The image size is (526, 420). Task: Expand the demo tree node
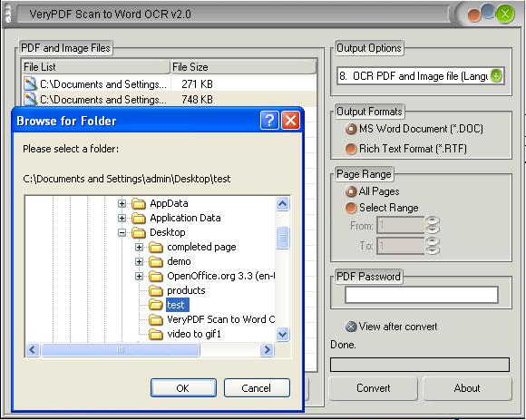pyautogui.click(x=139, y=261)
